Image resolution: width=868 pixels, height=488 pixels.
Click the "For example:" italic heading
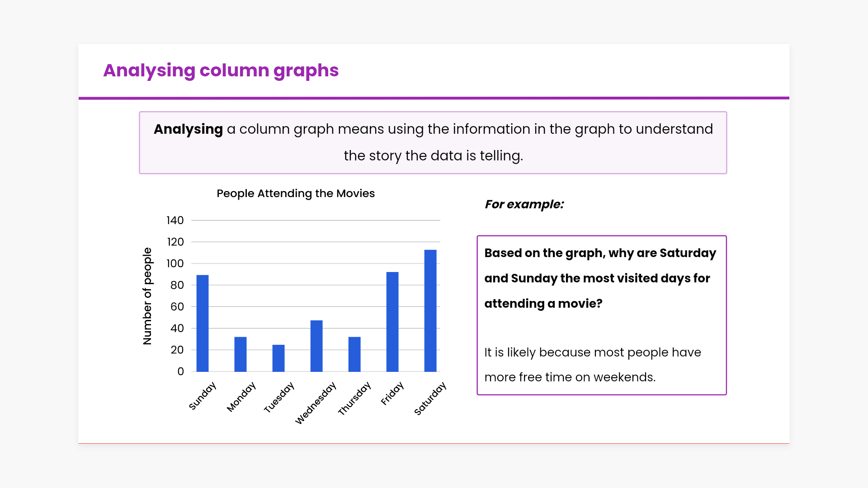pyautogui.click(x=524, y=204)
